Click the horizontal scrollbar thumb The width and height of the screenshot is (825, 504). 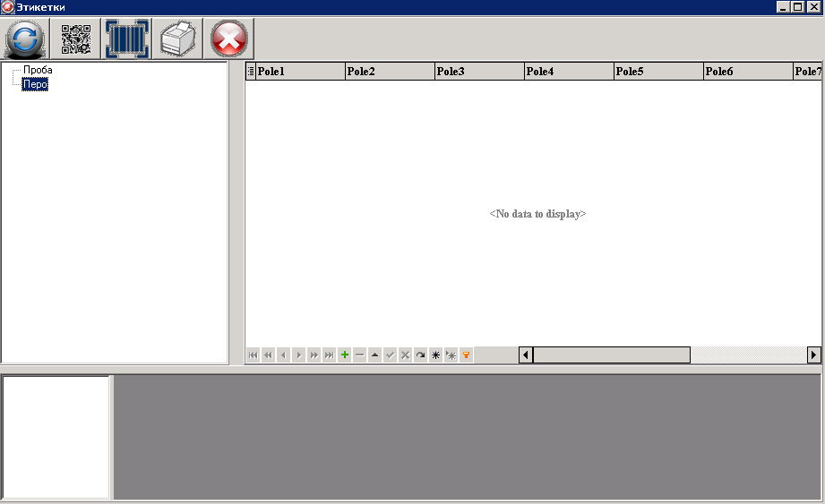[x=611, y=355]
